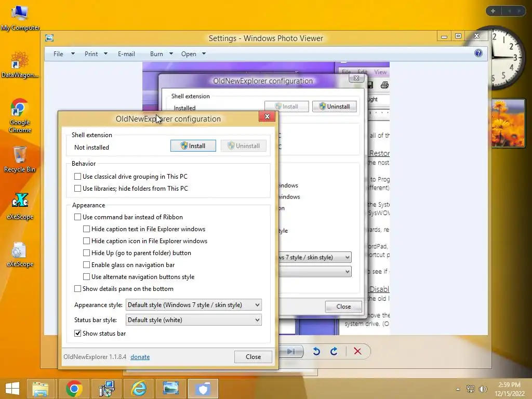Viewport: 532px width, 399px height.
Task: Open the Print menu in Photo Viewer
Action: [x=91, y=54]
